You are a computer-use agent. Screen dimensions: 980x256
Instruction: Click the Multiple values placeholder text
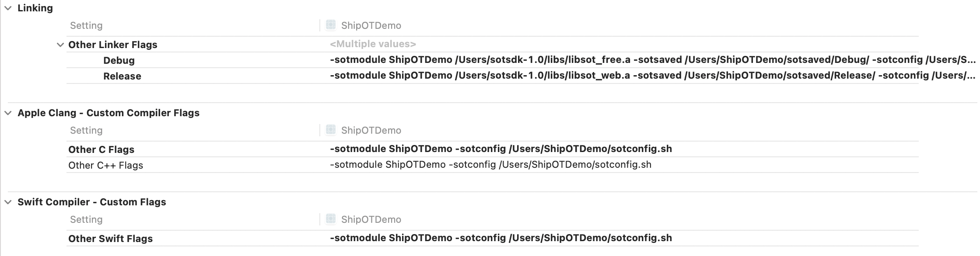tap(373, 44)
